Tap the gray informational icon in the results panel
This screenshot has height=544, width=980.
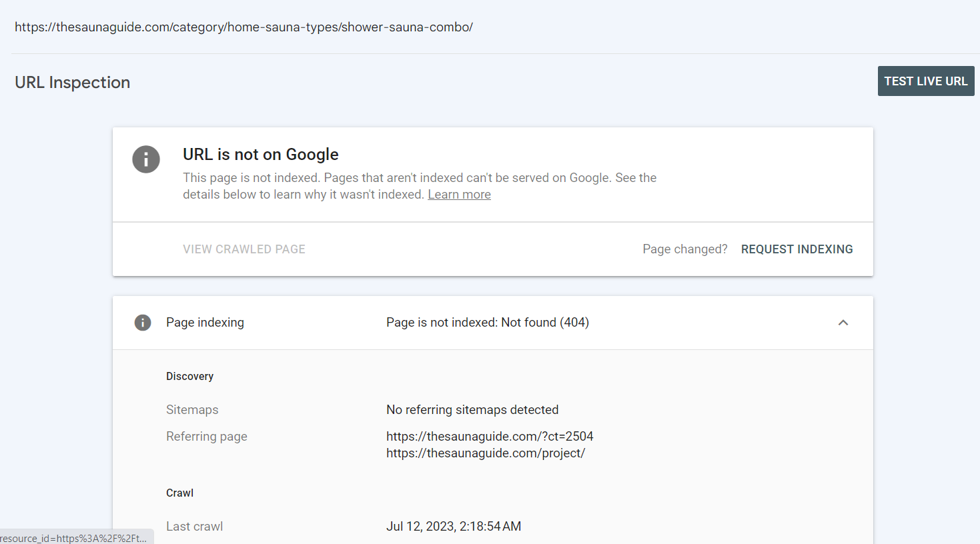point(146,159)
